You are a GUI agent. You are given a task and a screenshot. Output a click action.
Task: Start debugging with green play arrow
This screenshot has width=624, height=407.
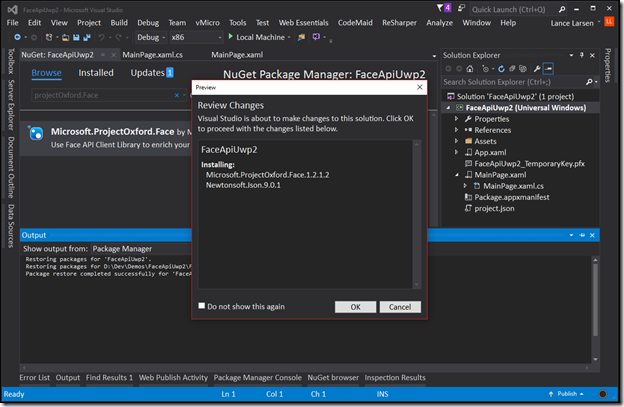click(230, 37)
